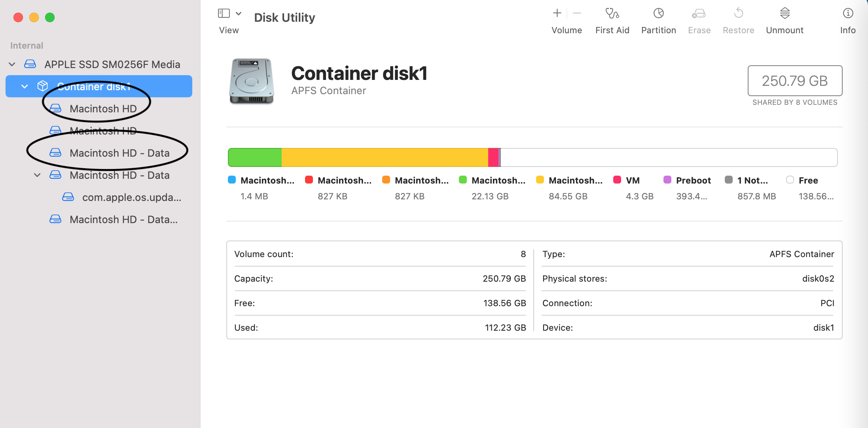Image resolution: width=868 pixels, height=428 pixels.
Task: Click the First Aid stethoscope icon
Action: tap(612, 13)
